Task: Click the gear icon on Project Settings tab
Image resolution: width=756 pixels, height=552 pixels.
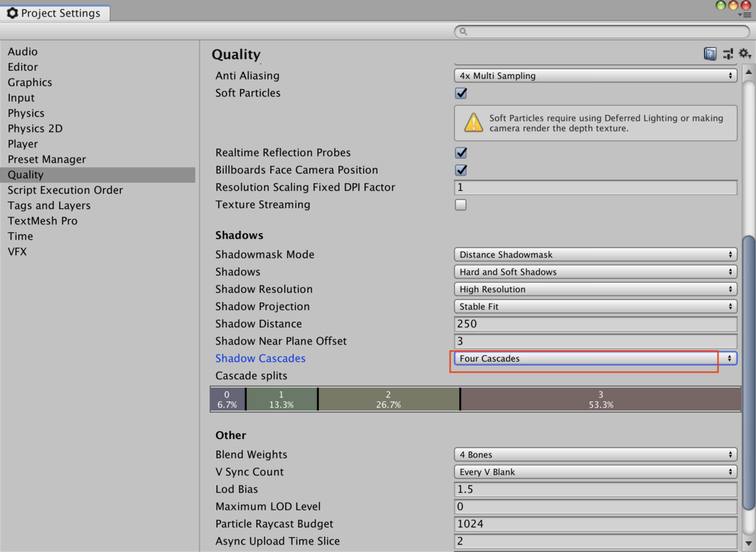Action: pos(13,13)
